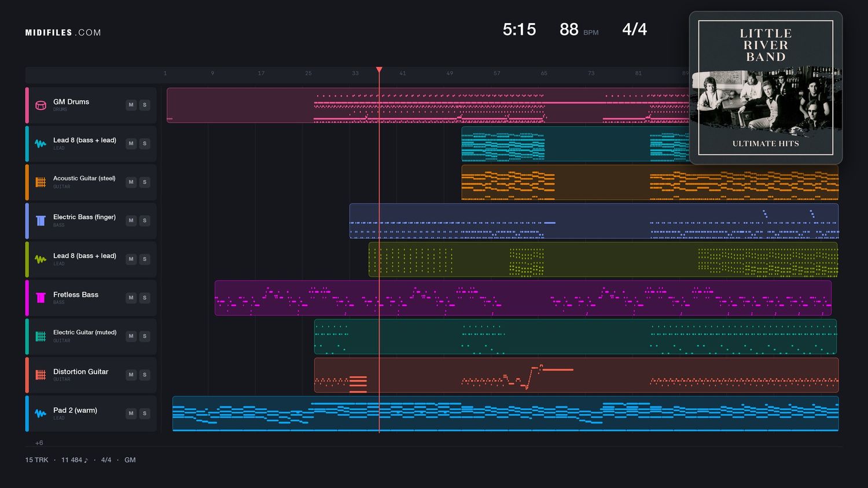The height and width of the screenshot is (488, 868).
Task: Jump to bar 25 on the ruler
Action: click(308, 73)
